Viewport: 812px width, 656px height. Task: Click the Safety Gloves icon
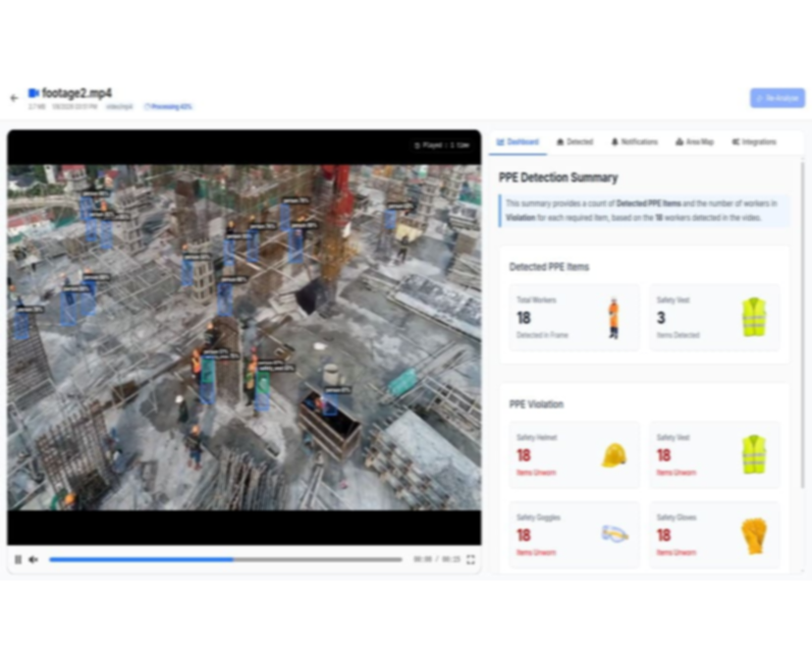pyautogui.click(x=753, y=534)
